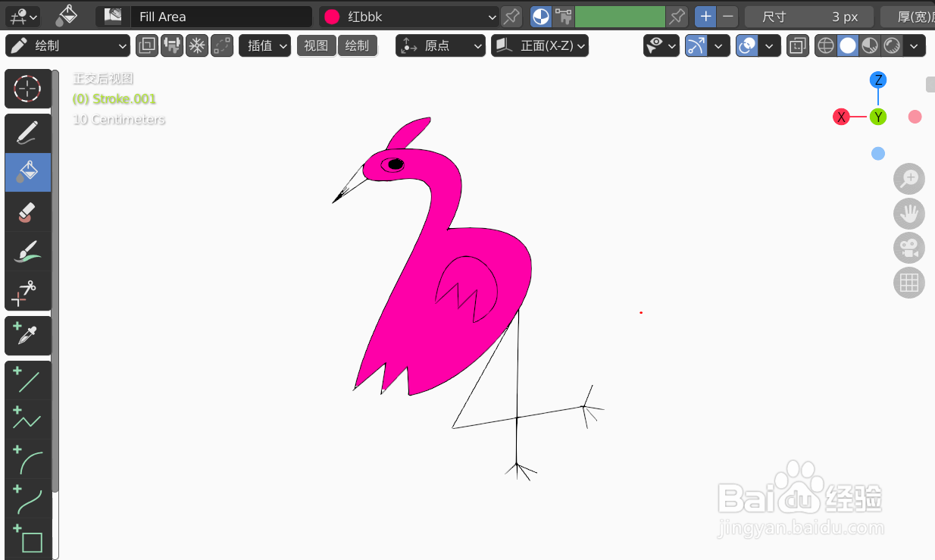Select the Arc primitive tool
This screenshot has width=935, height=560.
click(28, 459)
